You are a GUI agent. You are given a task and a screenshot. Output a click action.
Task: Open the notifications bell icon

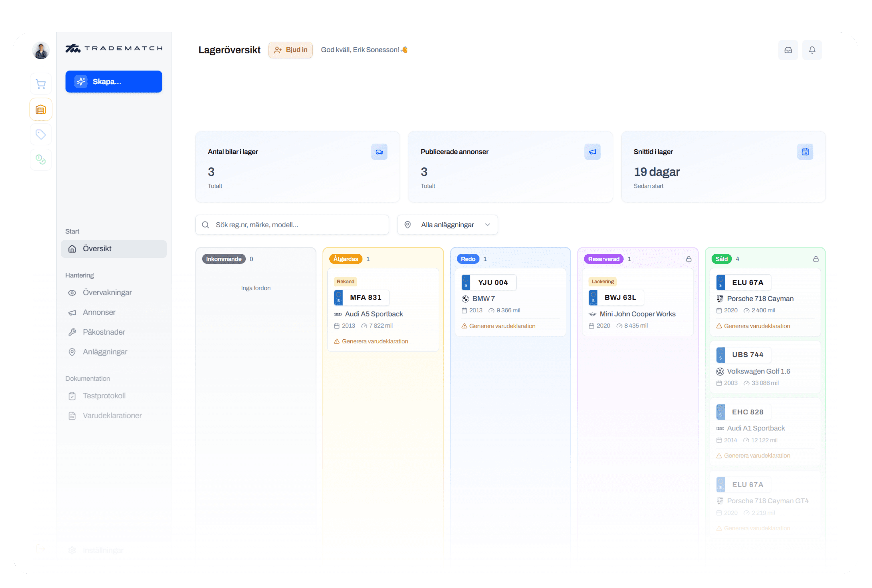[x=812, y=50]
